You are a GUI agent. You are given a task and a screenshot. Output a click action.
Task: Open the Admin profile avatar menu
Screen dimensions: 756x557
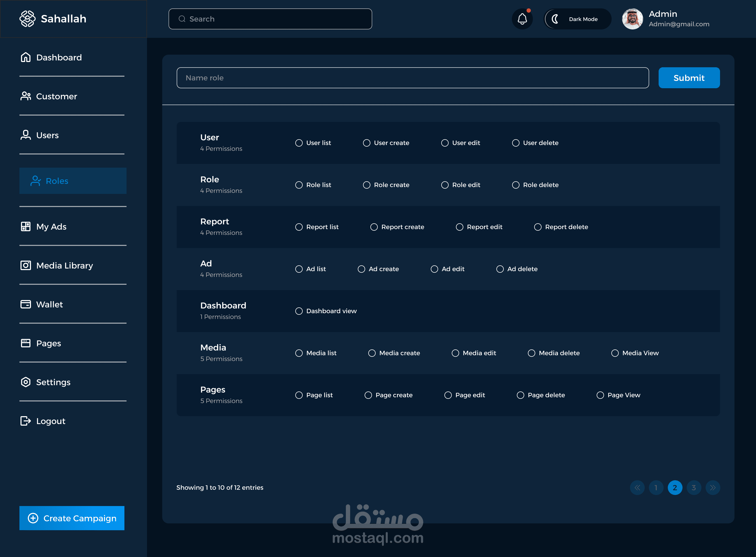(632, 19)
